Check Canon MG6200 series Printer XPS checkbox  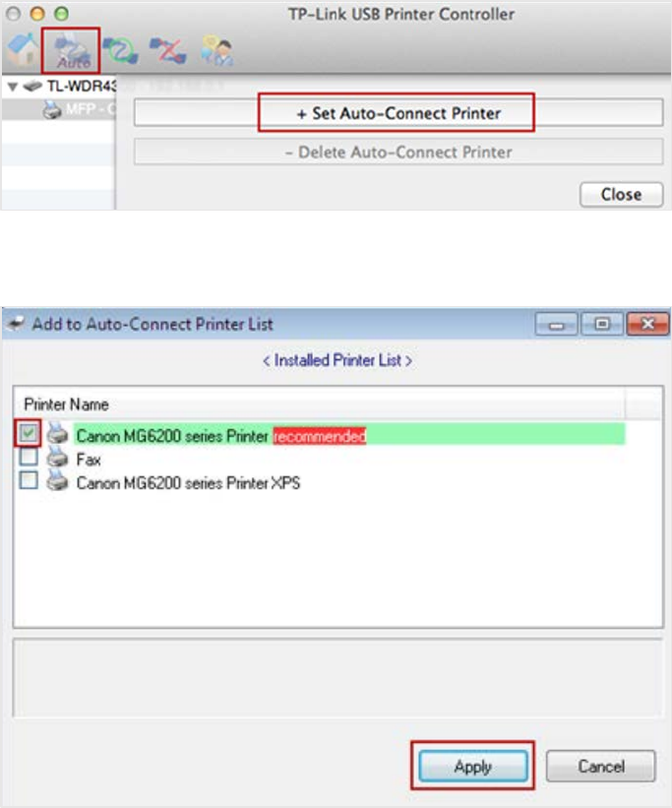pyautogui.click(x=29, y=480)
